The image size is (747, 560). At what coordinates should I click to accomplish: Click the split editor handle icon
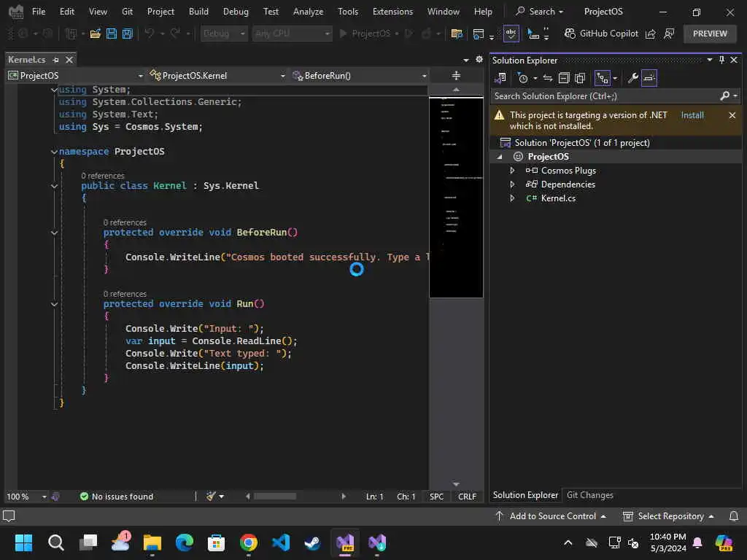pyautogui.click(x=456, y=76)
